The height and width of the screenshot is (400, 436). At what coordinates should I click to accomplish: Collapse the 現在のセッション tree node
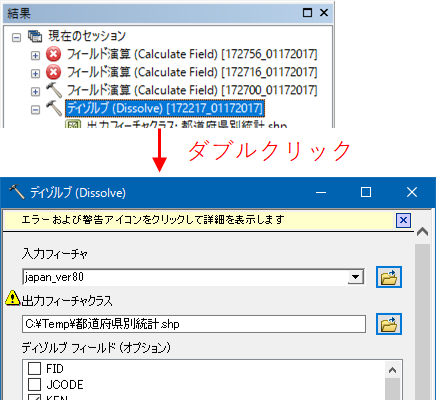(16, 37)
